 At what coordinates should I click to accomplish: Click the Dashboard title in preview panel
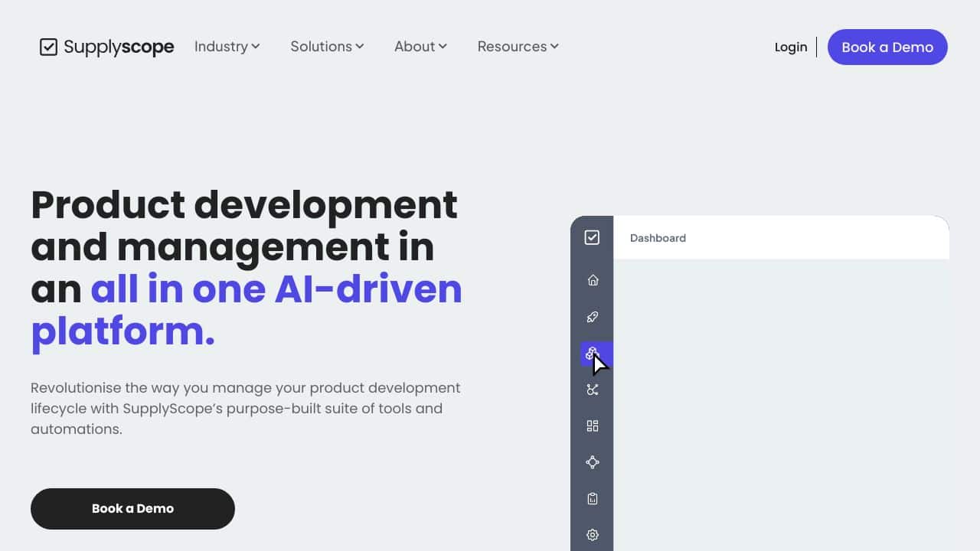pyautogui.click(x=658, y=238)
